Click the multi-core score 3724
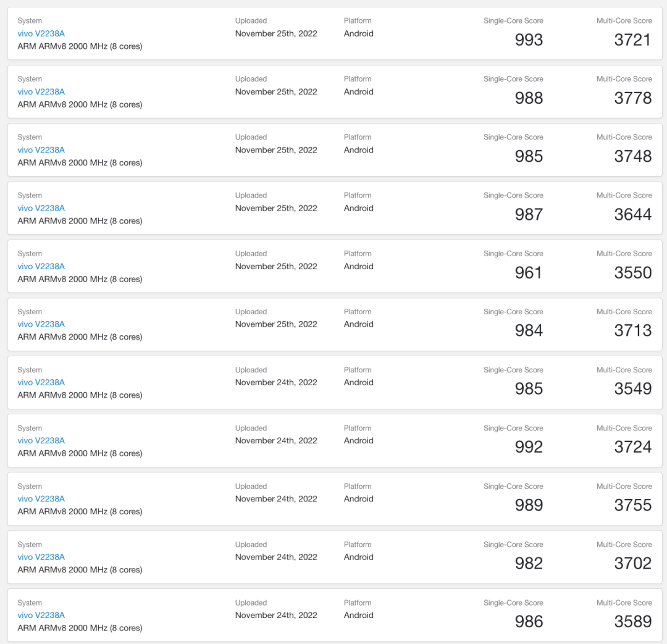This screenshot has height=644, width=667. pyautogui.click(x=632, y=447)
